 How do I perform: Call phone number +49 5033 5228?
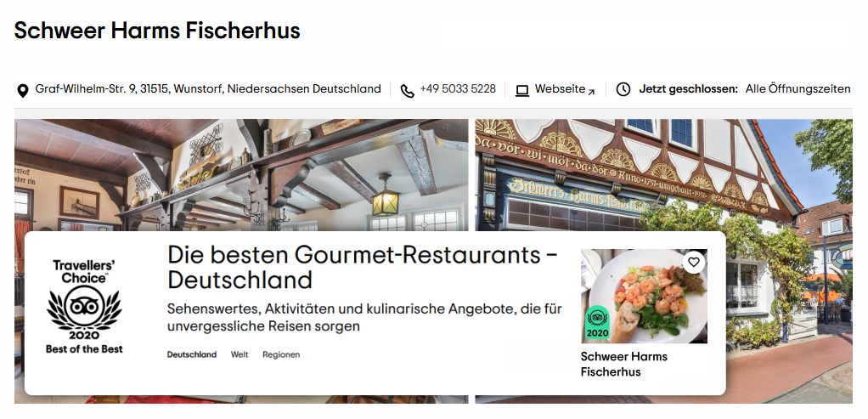tap(458, 88)
